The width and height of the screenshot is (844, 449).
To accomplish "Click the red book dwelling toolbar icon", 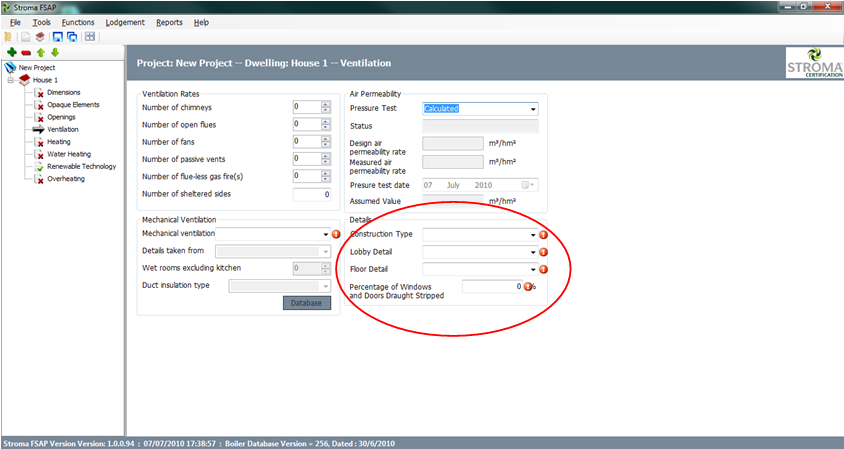I will [40, 37].
